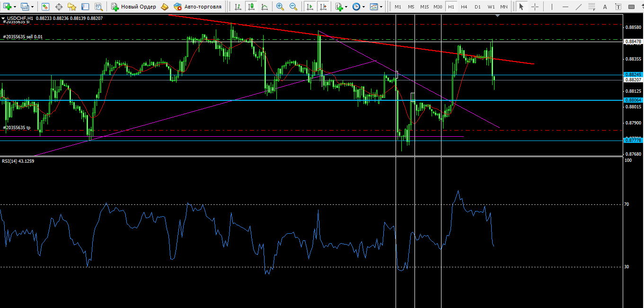Open the Data Window crosshair icon
This screenshot has height=308, width=644.
[59, 7]
